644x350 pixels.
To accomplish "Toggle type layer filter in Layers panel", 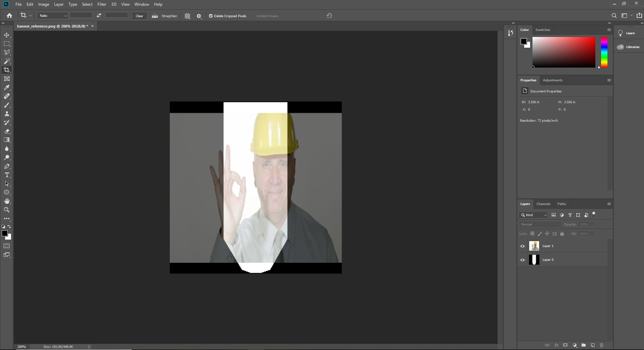I will (x=570, y=215).
